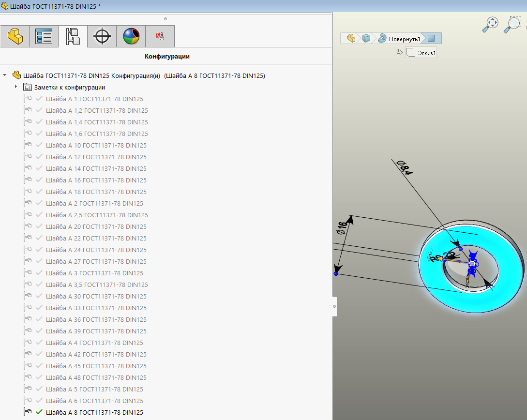Click the Ø16 diameter dimension
The height and width of the screenshot is (420, 527).
[x=342, y=227]
